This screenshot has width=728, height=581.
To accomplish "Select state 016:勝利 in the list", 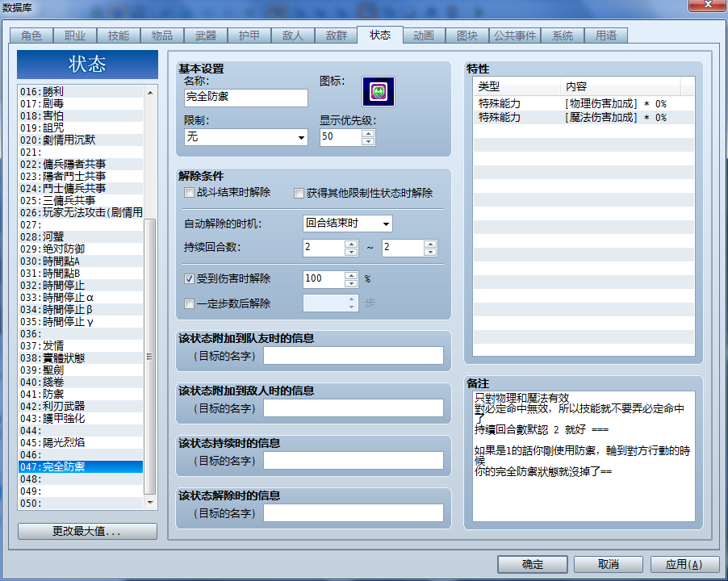I will point(81,91).
